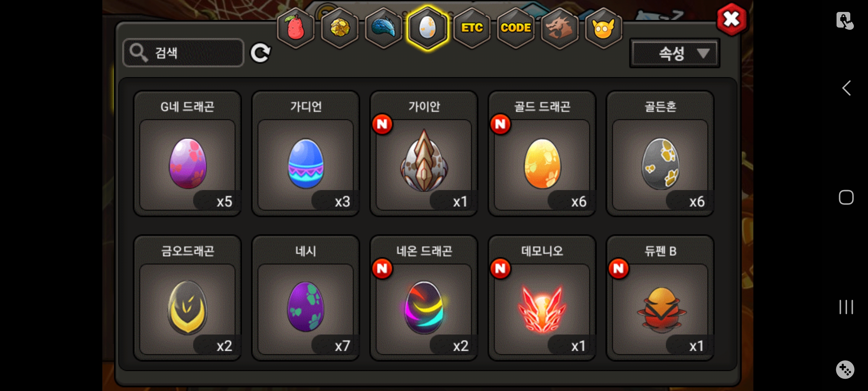Select the egg category tab
Screen dimensions: 868x391
point(427,28)
